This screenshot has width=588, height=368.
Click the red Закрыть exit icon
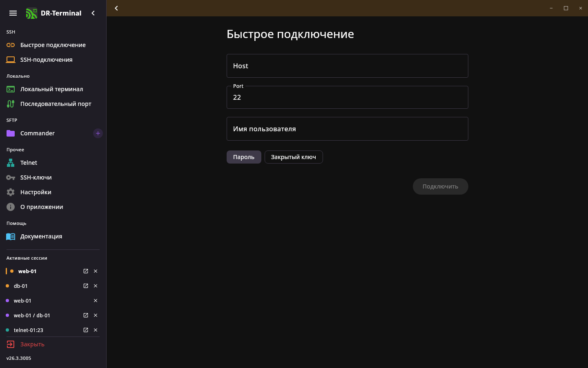[x=11, y=344]
